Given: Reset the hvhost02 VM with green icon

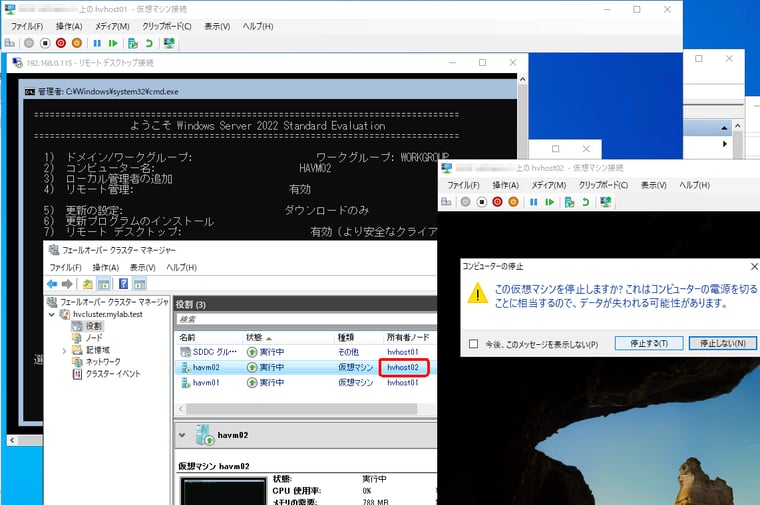Looking at the screenshot, I should pyautogui.click(x=549, y=202).
